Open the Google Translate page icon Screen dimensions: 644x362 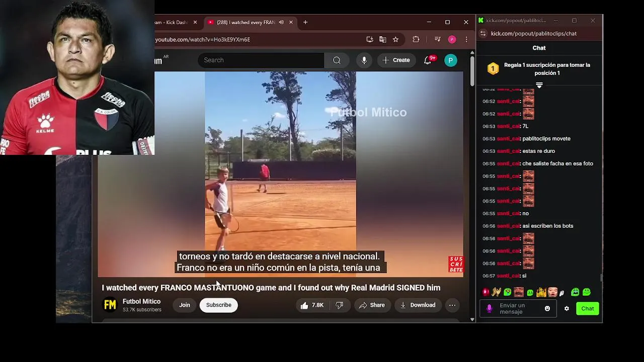point(383,39)
